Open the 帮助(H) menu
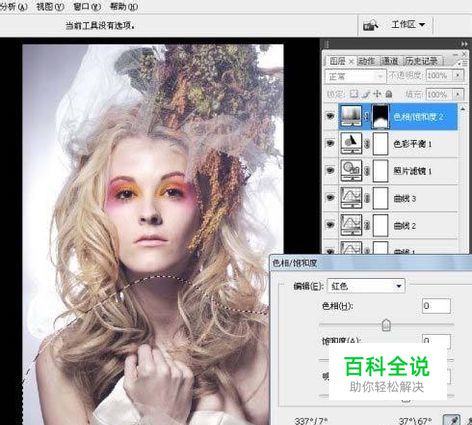The width and height of the screenshot is (472, 425). point(124,6)
